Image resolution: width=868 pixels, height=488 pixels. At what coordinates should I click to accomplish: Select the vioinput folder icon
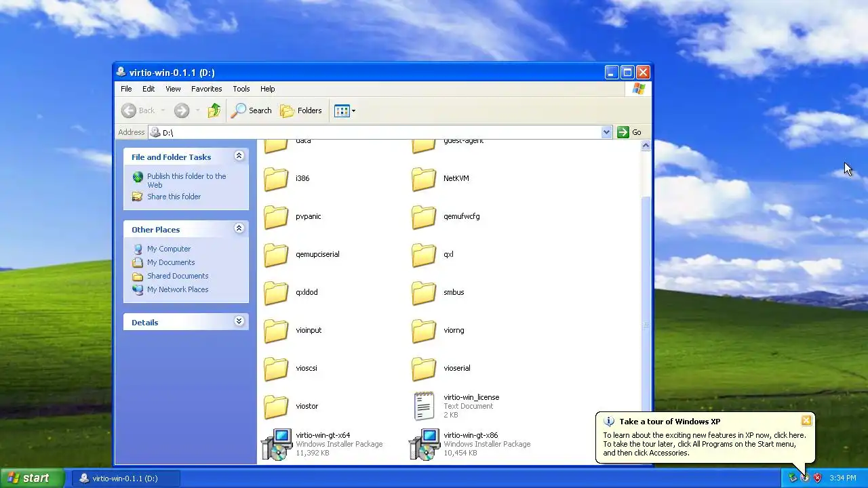[x=276, y=331]
